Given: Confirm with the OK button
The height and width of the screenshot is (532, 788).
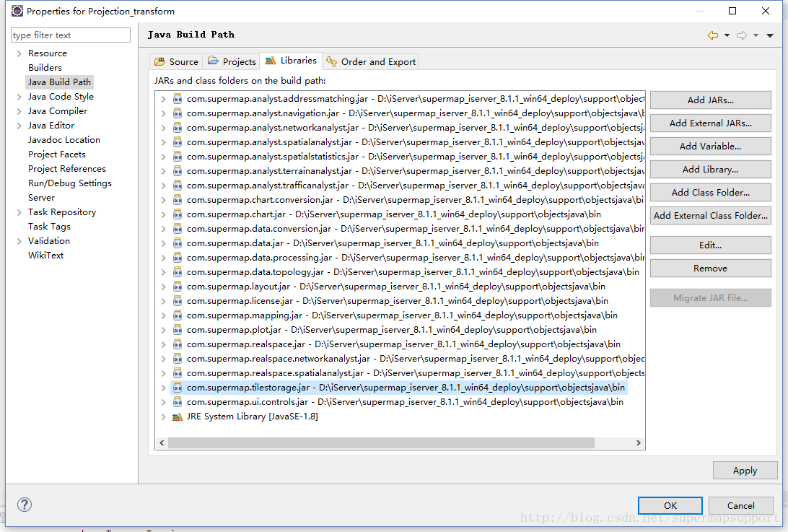Looking at the screenshot, I should 670,506.
